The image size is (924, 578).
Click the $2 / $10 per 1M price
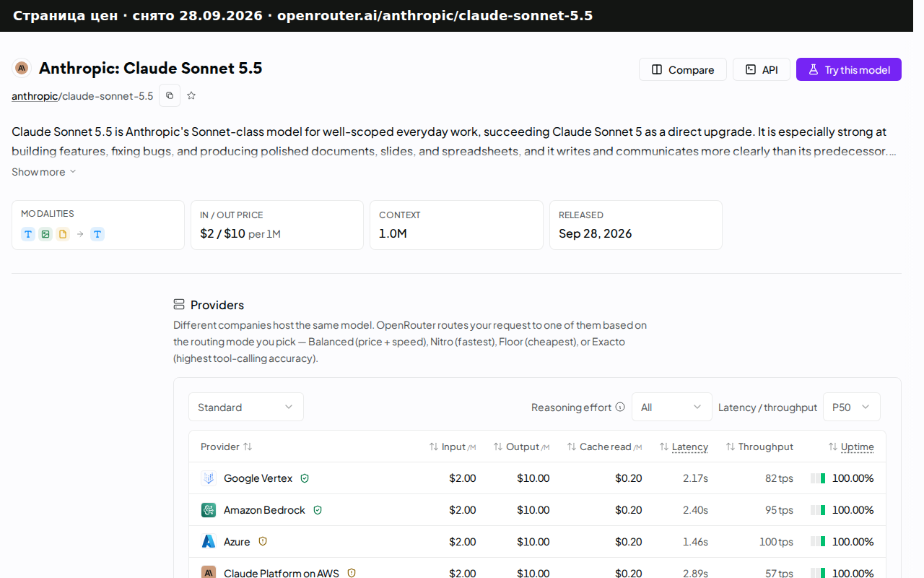coord(240,233)
